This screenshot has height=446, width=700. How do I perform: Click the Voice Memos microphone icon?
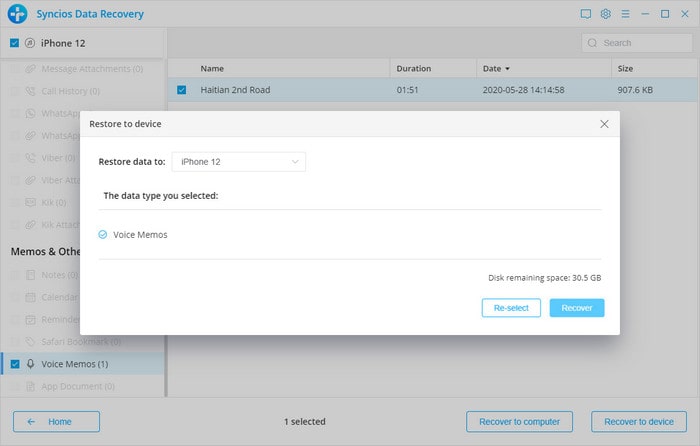[x=30, y=364]
